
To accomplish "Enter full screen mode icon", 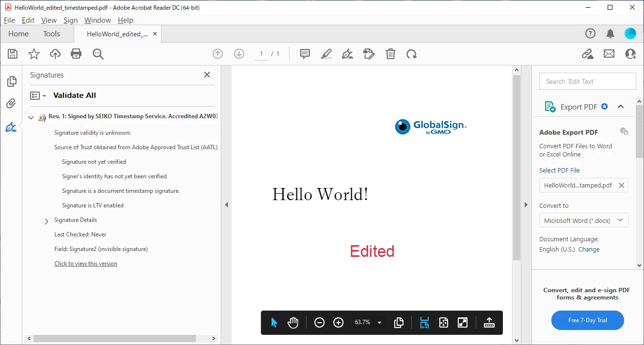I will (463, 323).
